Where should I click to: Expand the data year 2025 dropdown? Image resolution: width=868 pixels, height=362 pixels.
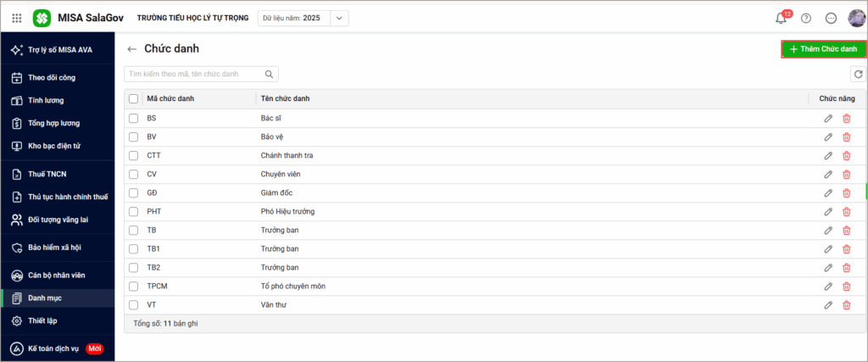coord(338,18)
